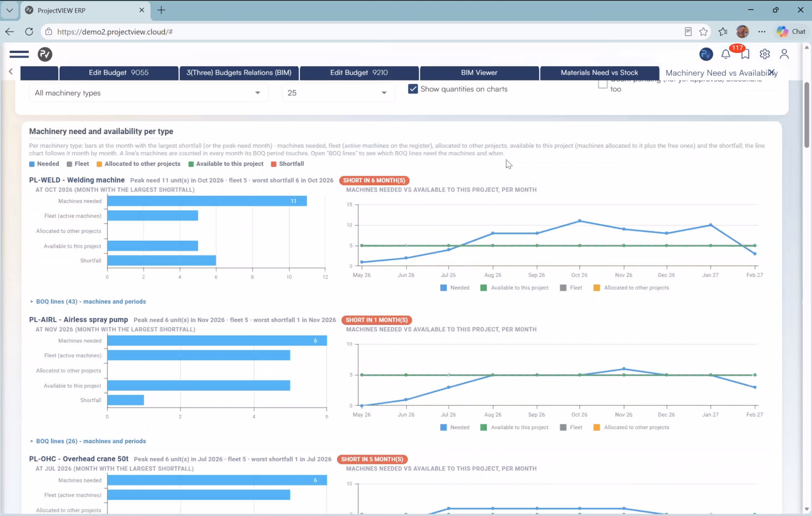The image size is (812, 516).
Task: Add page to favorites star icon
Action: coord(704,32)
